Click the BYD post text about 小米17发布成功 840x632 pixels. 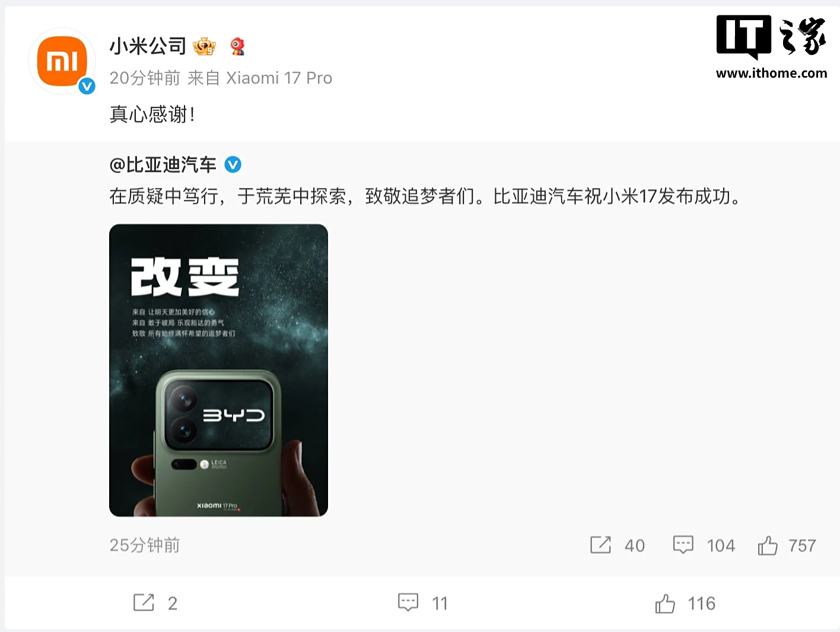[425, 196]
